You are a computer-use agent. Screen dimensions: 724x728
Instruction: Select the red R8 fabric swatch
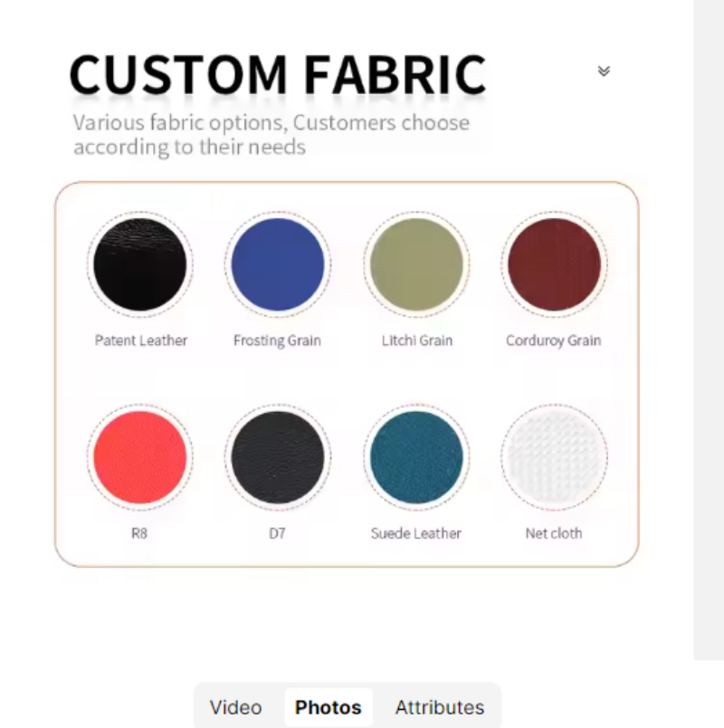click(139, 457)
